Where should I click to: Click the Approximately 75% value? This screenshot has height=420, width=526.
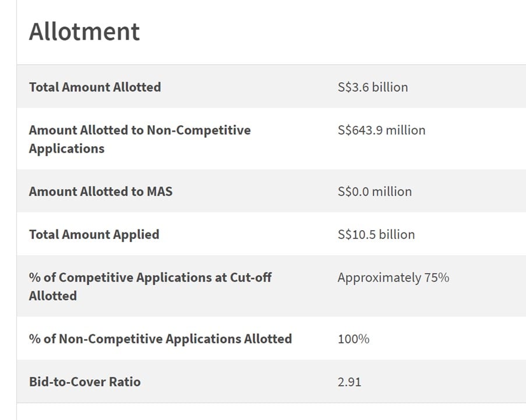[x=393, y=277]
